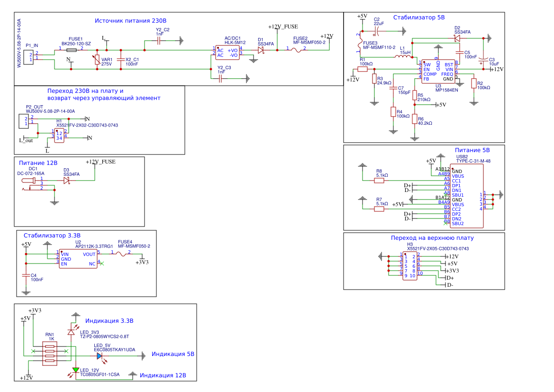
Task: Click the 'Стабилизатор 5В' section title
Action: tap(419, 18)
